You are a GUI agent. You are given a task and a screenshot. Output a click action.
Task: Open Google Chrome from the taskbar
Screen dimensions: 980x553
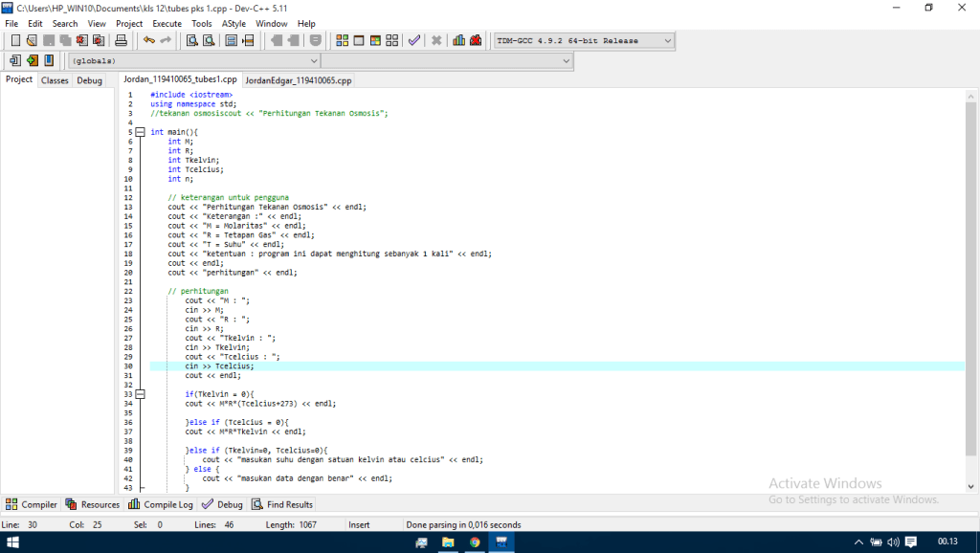(475, 542)
